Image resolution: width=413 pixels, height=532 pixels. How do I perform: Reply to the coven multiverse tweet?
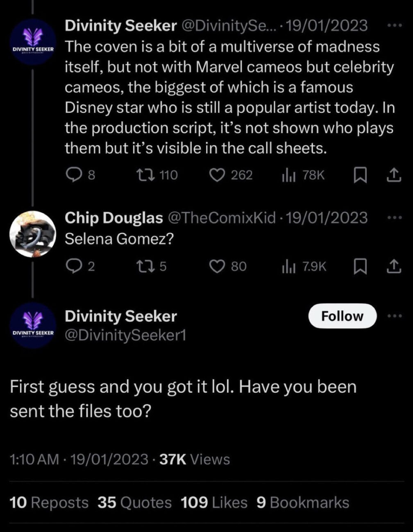74,175
